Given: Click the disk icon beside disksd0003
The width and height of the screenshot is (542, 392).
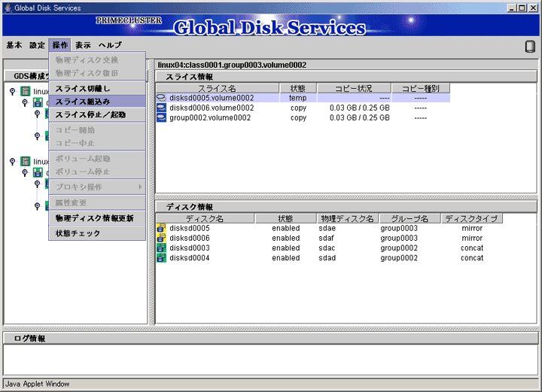Looking at the screenshot, I should point(161,248).
